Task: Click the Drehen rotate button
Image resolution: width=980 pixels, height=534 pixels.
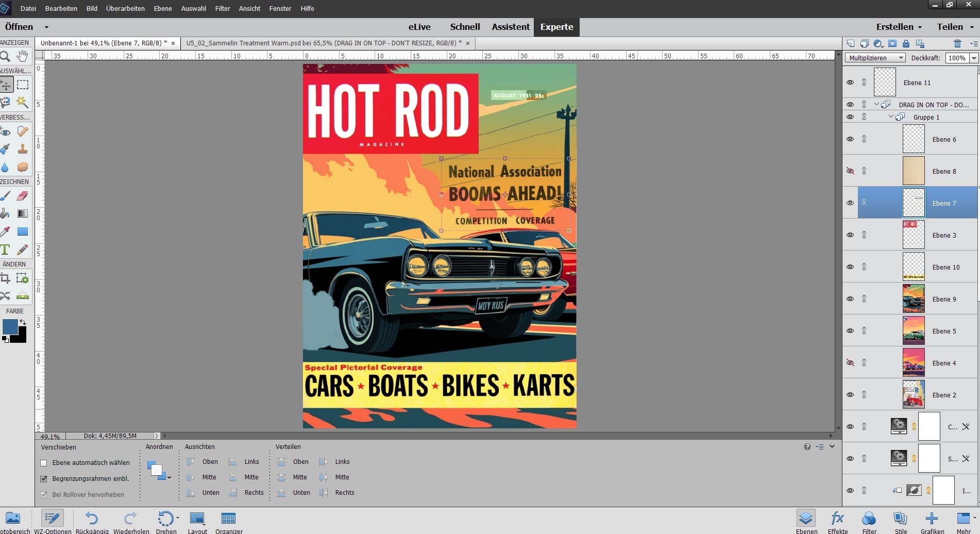Action: tap(166, 522)
